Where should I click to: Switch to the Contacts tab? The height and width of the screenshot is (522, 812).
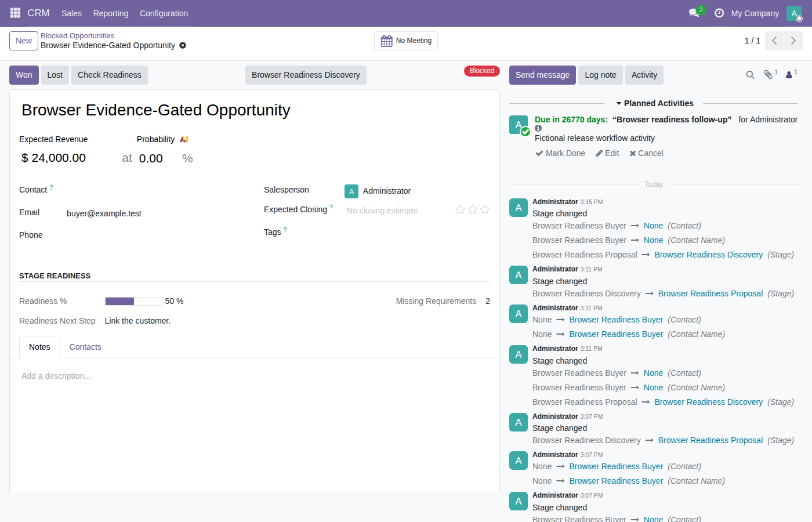[85, 347]
